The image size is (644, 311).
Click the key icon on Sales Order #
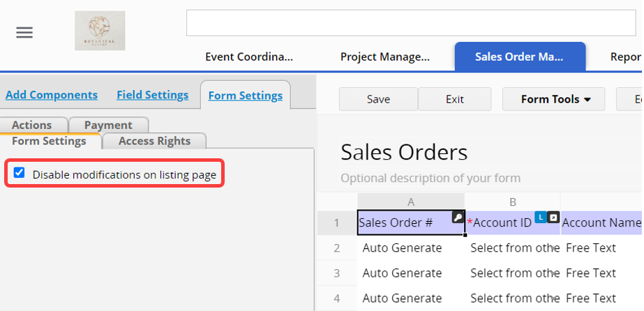click(458, 218)
